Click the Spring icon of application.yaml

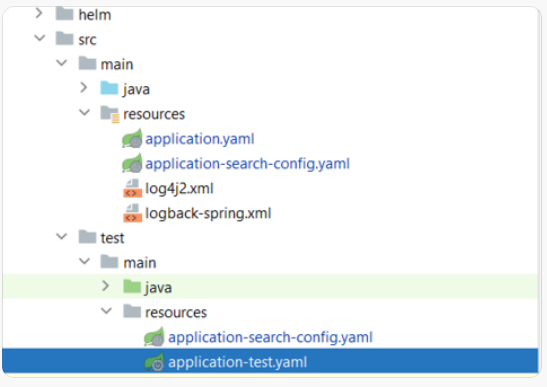click(132, 138)
